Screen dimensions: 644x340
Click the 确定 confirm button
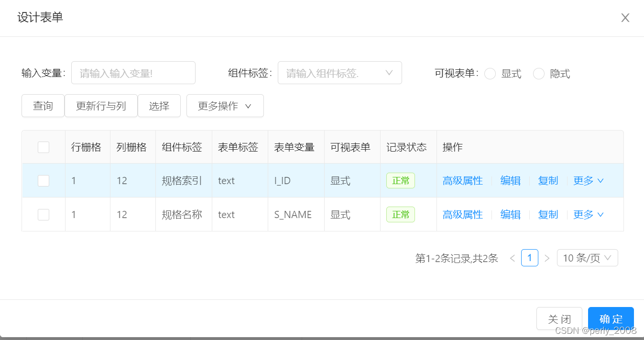611,318
